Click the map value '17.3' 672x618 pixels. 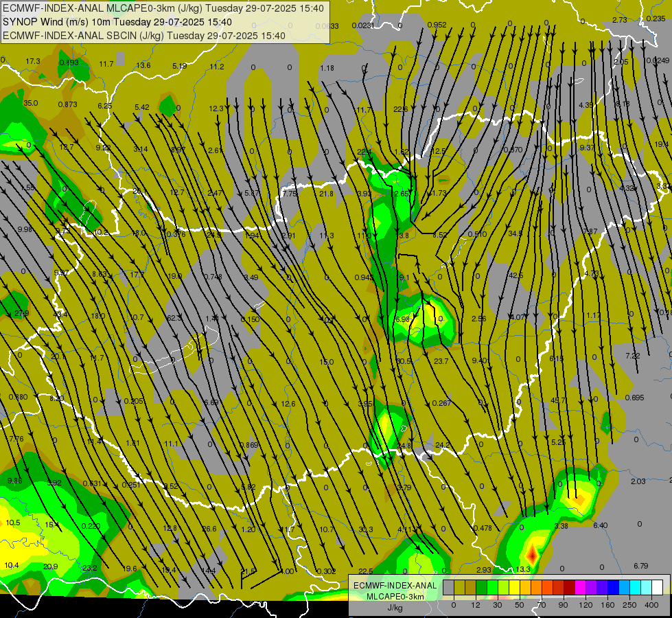(33, 61)
